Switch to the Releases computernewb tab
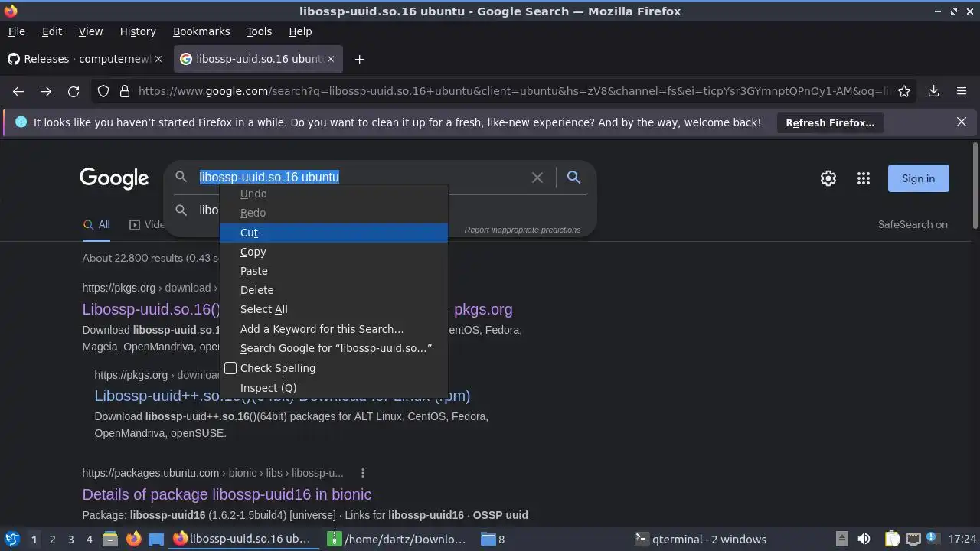980x551 pixels. point(84,59)
